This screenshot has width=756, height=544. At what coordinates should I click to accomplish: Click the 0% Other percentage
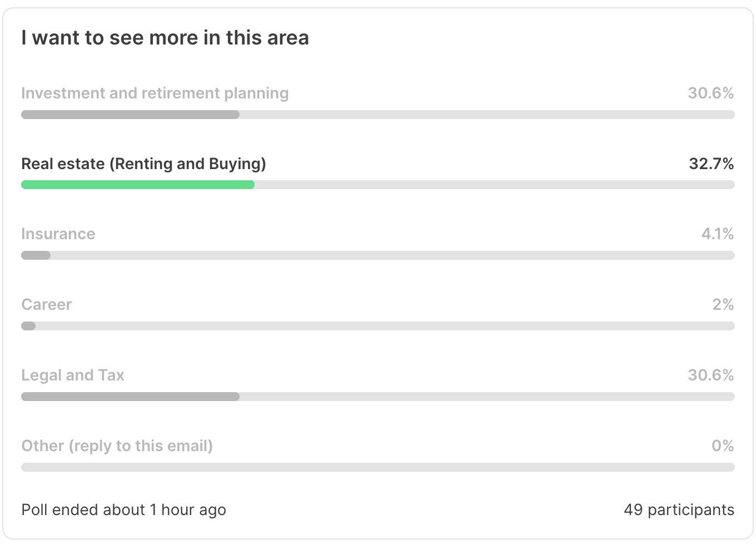pos(723,446)
